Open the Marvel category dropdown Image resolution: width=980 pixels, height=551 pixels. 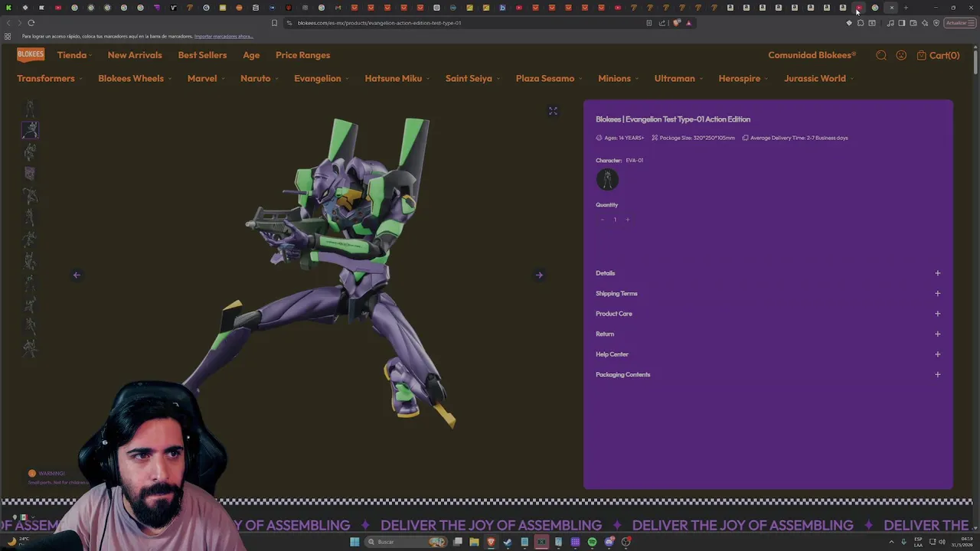[x=205, y=78]
